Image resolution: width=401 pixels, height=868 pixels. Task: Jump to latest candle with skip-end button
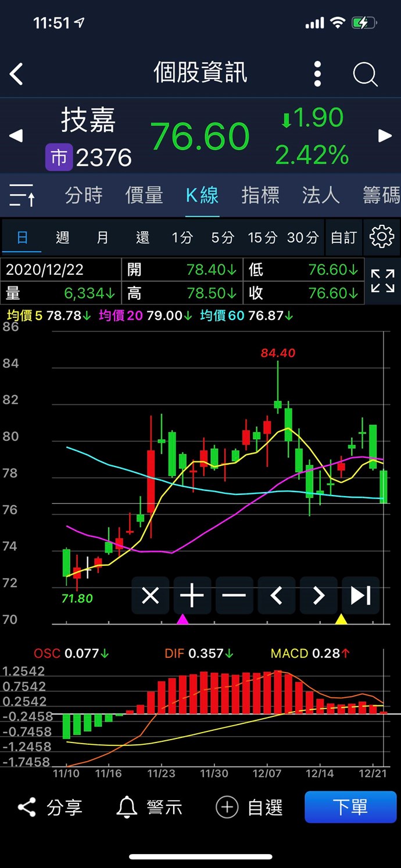tap(360, 596)
